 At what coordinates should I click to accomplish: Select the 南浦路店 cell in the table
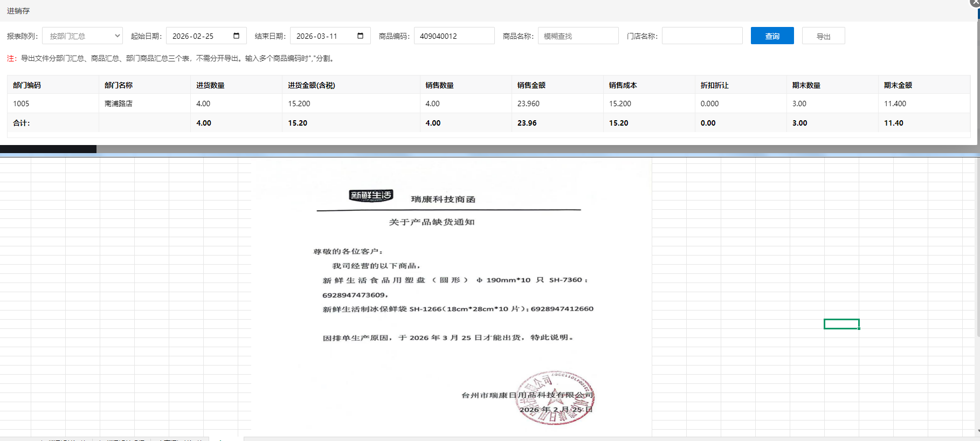coord(119,104)
